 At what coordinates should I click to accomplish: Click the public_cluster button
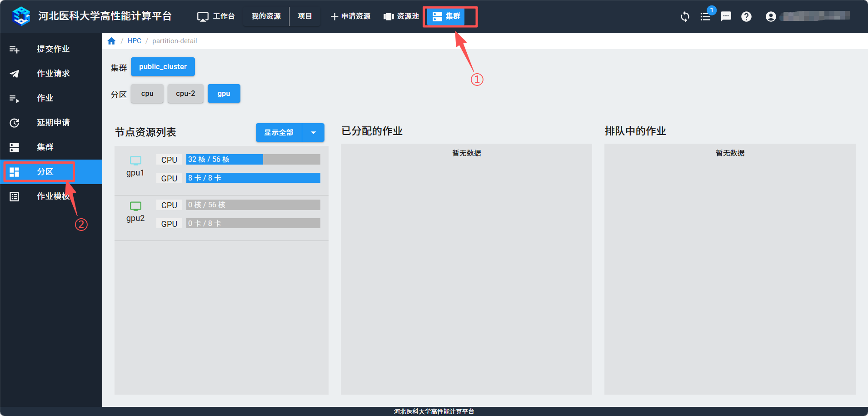[x=163, y=67]
